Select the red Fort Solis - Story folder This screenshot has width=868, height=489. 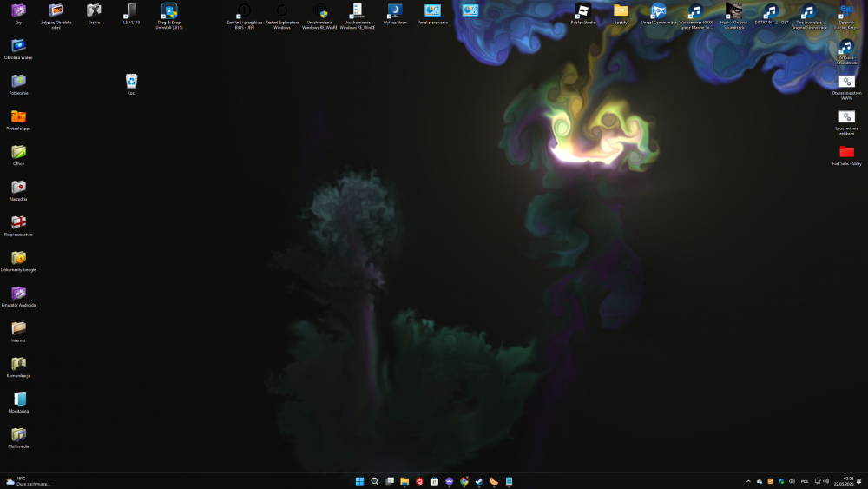coord(846,152)
